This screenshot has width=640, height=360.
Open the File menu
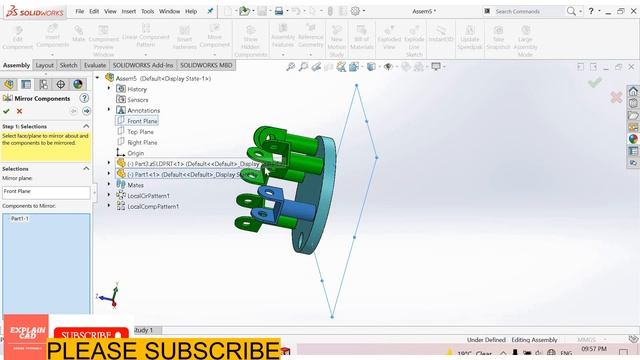click(80, 11)
